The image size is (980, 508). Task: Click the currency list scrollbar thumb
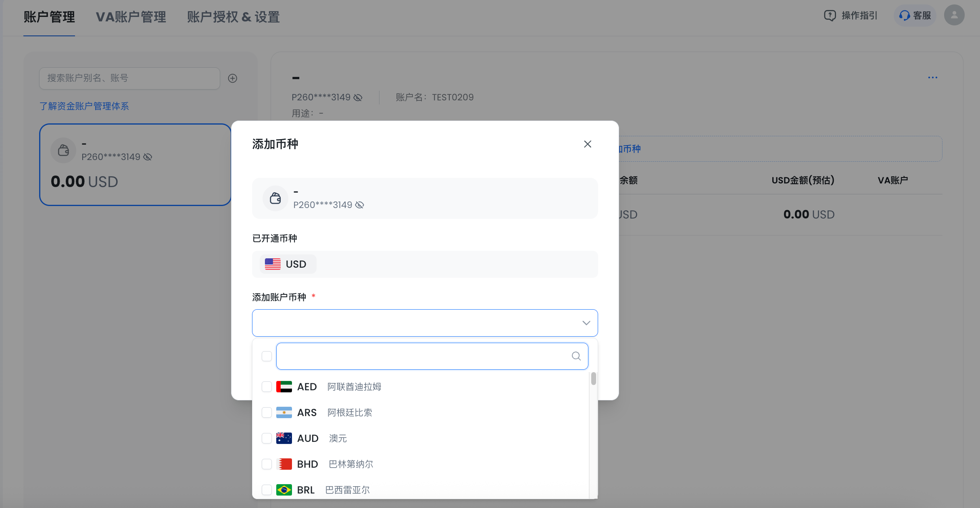pyautogui.click(x=593, y=379)
